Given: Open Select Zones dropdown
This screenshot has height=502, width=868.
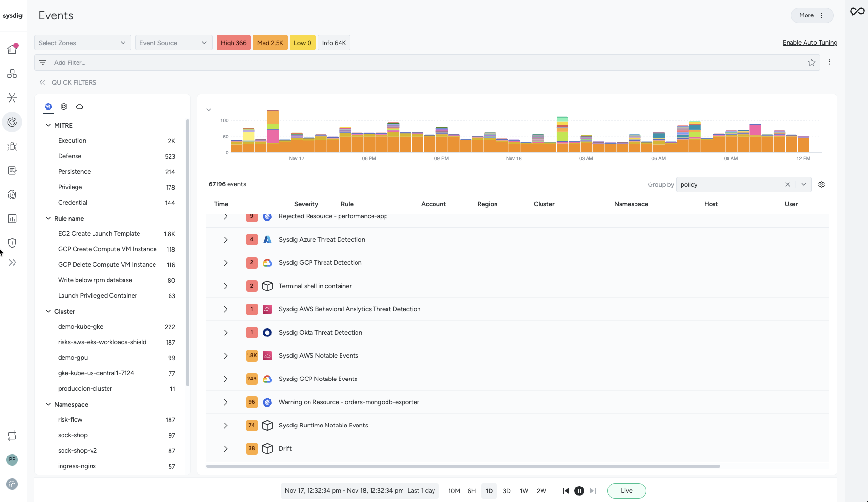Looking at the screenshot, I should pos(83,43).
